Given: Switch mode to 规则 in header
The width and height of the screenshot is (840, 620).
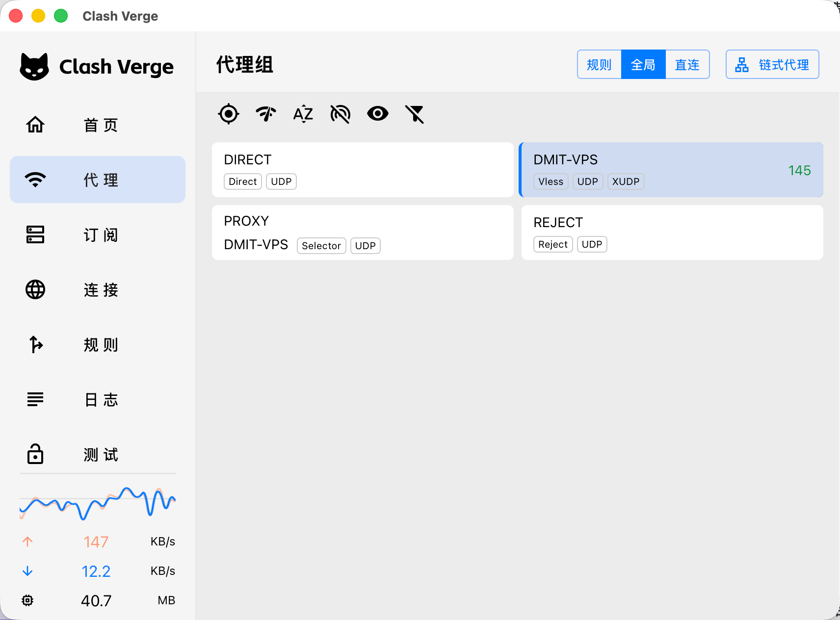Looking at the screenshot, I should point(599,64).
